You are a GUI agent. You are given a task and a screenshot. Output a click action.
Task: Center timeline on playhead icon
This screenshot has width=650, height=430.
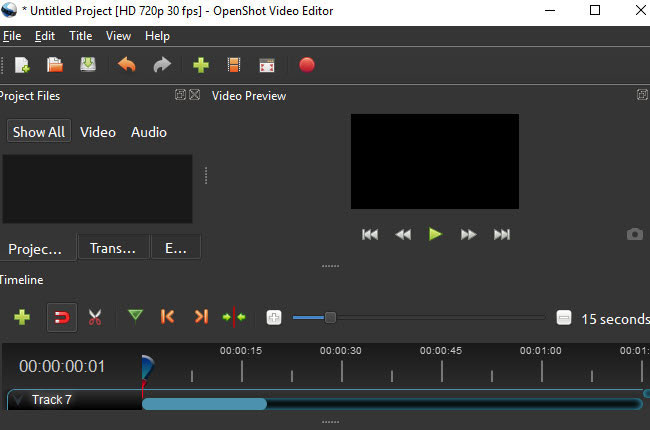234,317
